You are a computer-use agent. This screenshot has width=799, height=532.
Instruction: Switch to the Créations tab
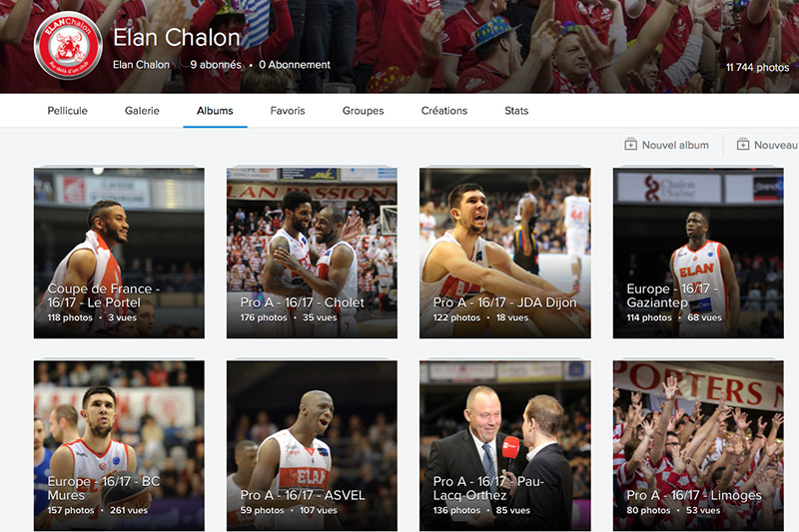tap(443, 111)
